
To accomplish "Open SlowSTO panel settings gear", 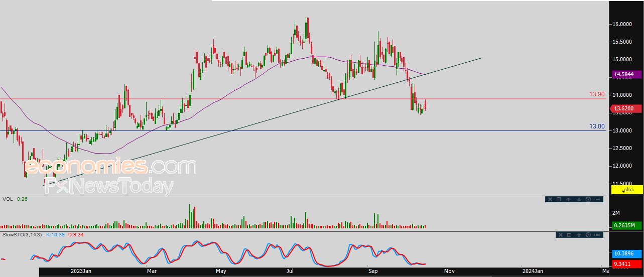I will pyautogui.click(x=588, y=235).
